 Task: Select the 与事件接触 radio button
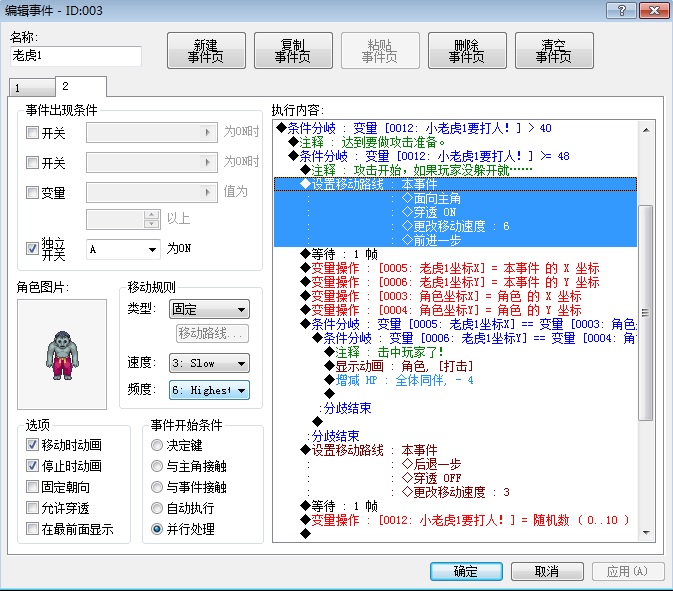[x=157, y=487]
